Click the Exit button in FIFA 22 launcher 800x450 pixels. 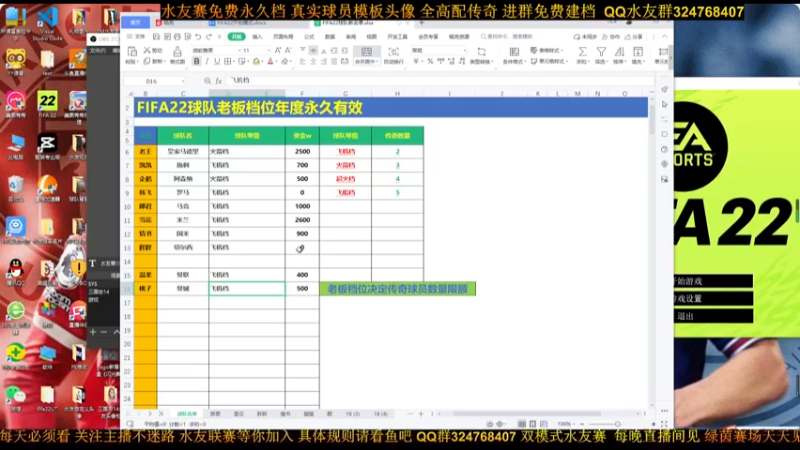713,316
